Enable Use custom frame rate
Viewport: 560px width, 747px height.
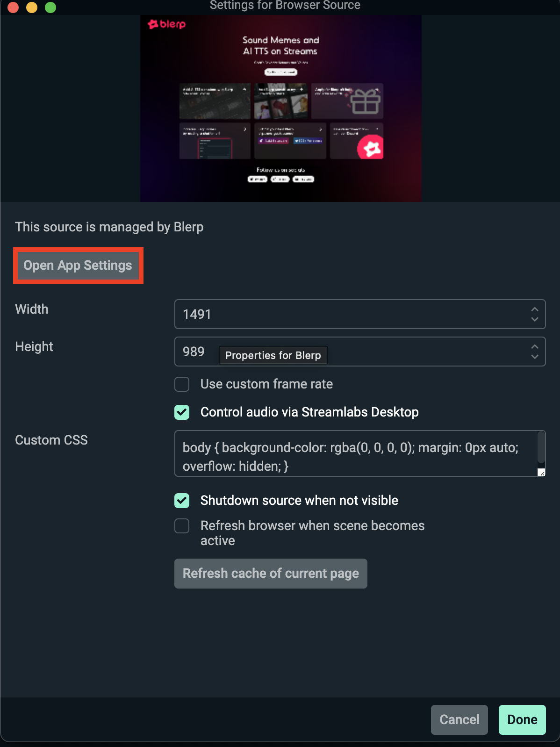(182, 384)
